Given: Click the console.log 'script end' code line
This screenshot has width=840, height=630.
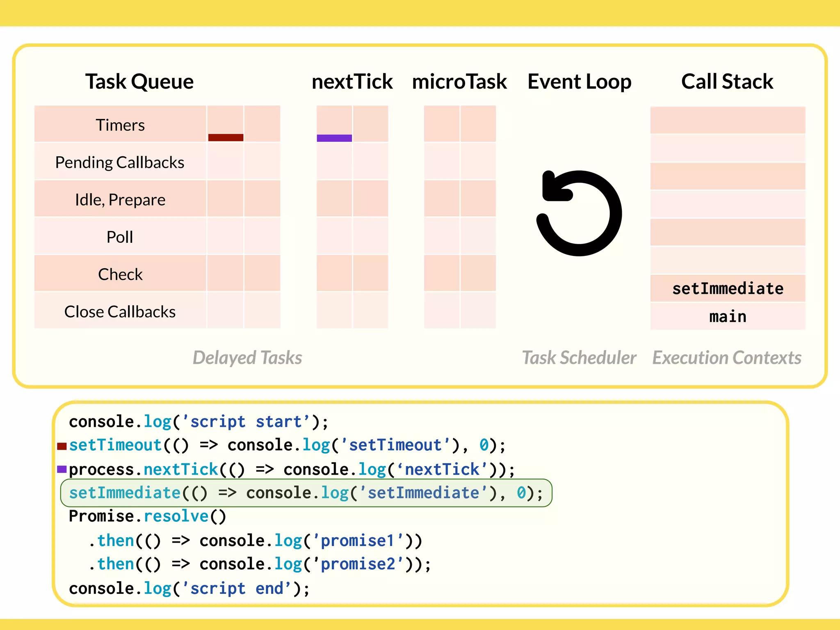Looking at the screenshot, I should [x=189, y=589].
